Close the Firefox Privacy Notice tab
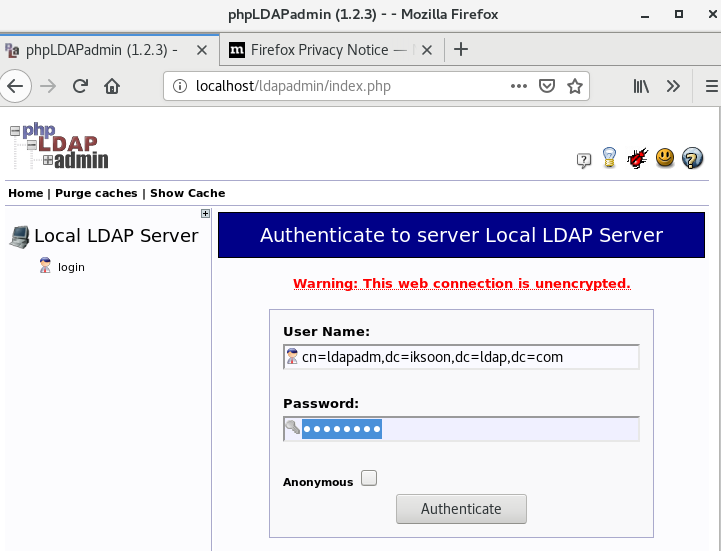721x551 pixels. pyautogui.click(x=427, y=50)
